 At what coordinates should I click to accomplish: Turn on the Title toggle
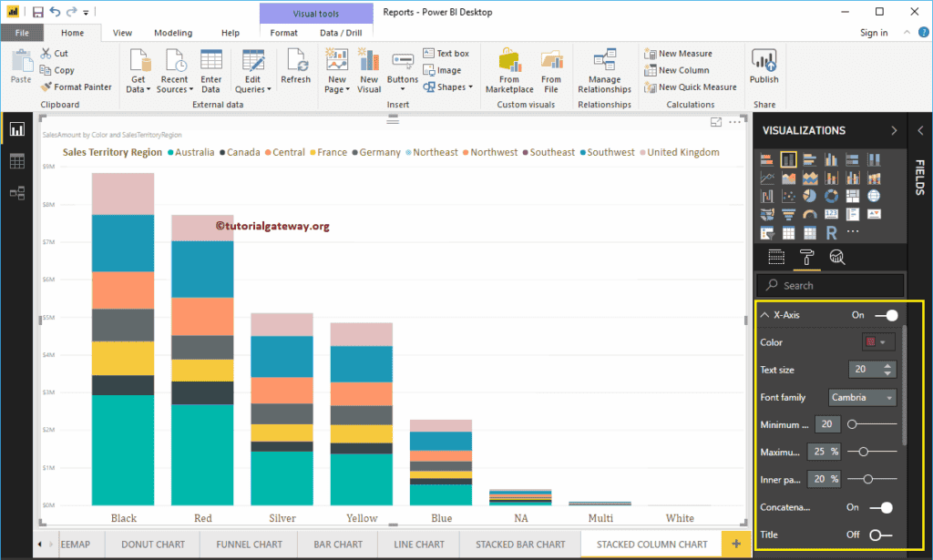(881, 535)
